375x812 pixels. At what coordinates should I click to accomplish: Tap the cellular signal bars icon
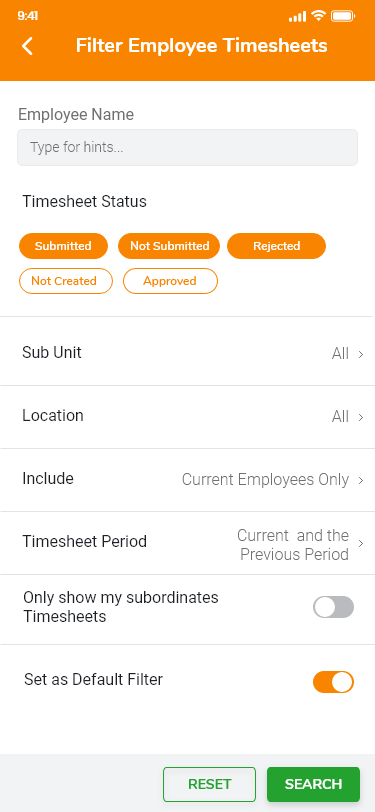(297, 17)
